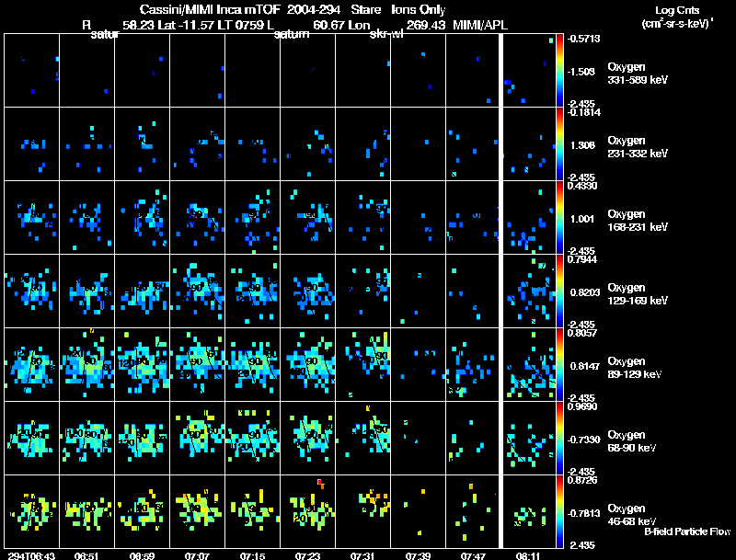
Task: Click the color bar for Oxygen 46-68 keV
Action: pyautogui.click(x=559, y=512)
